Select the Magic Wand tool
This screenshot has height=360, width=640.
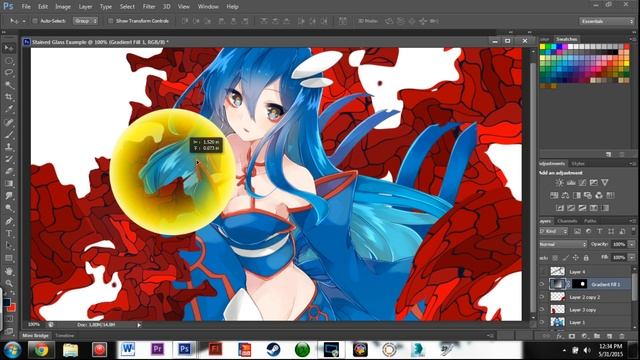(9, 85)
